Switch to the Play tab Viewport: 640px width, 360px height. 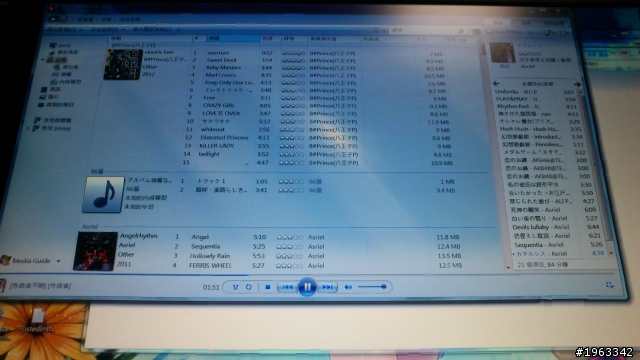click(498, 23)
